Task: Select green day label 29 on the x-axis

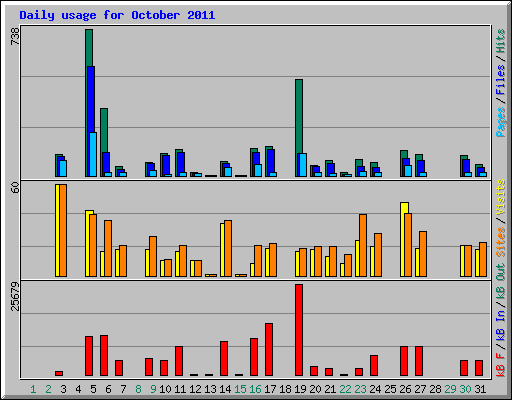Action: [x=450, y=389]
